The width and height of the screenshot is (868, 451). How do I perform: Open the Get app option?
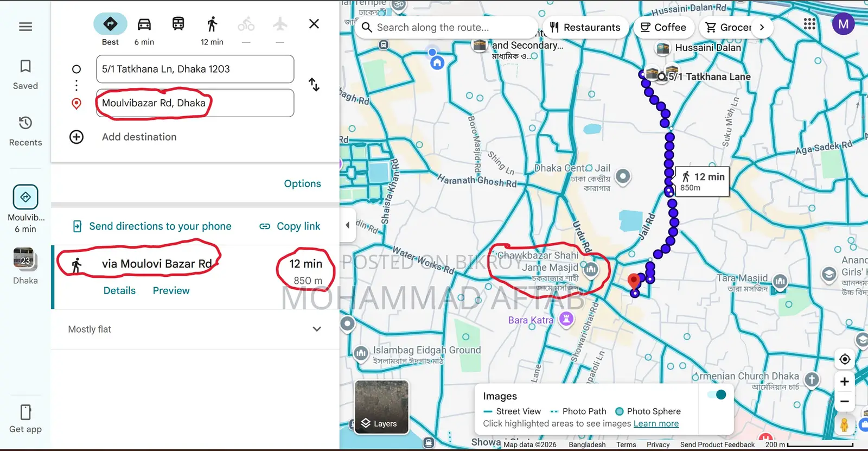click(x=25, y=419)
